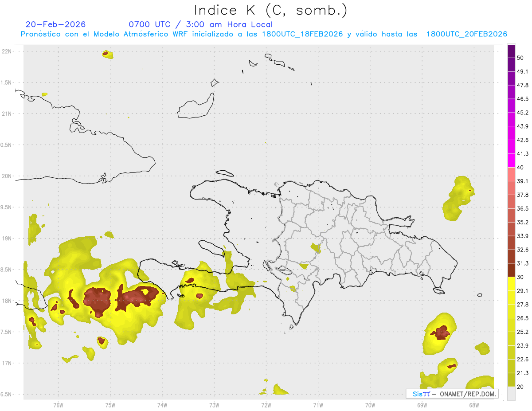The image size is (532, 411).
Task: Click the "70W" longitude label
Action: point(370,405)
